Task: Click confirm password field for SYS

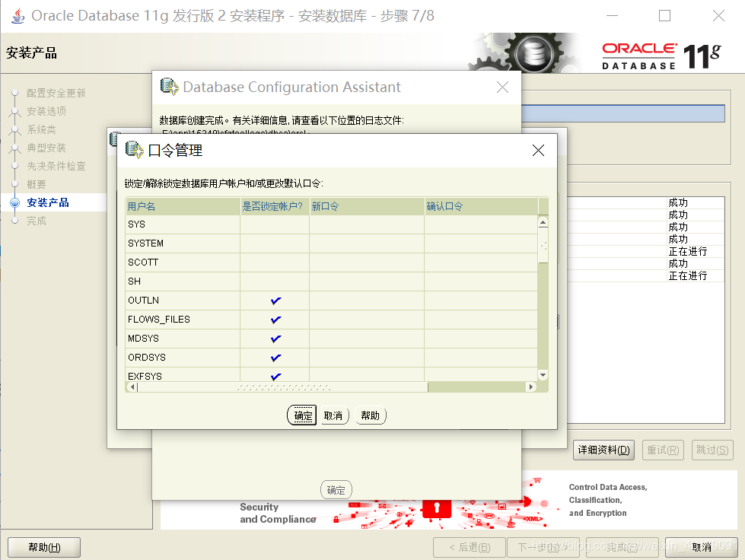Action: (481, 224)
